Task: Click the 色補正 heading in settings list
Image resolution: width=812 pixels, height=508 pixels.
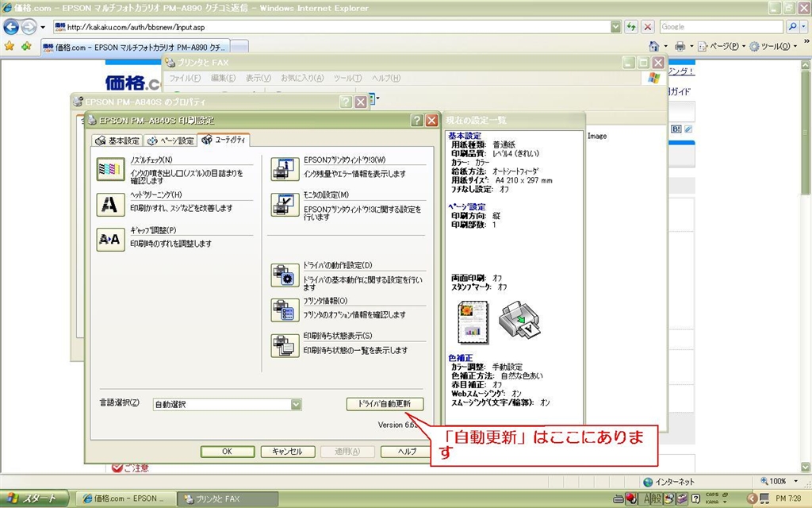Action: (461, 358)
